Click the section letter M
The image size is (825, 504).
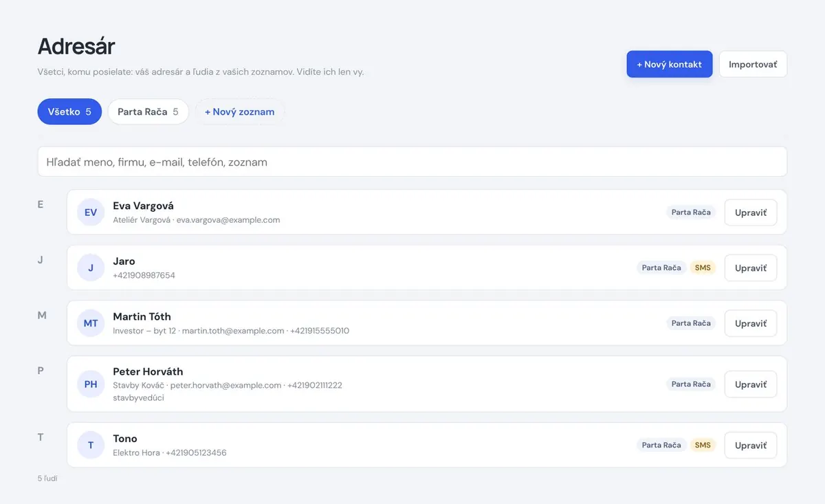click(42, 315)
